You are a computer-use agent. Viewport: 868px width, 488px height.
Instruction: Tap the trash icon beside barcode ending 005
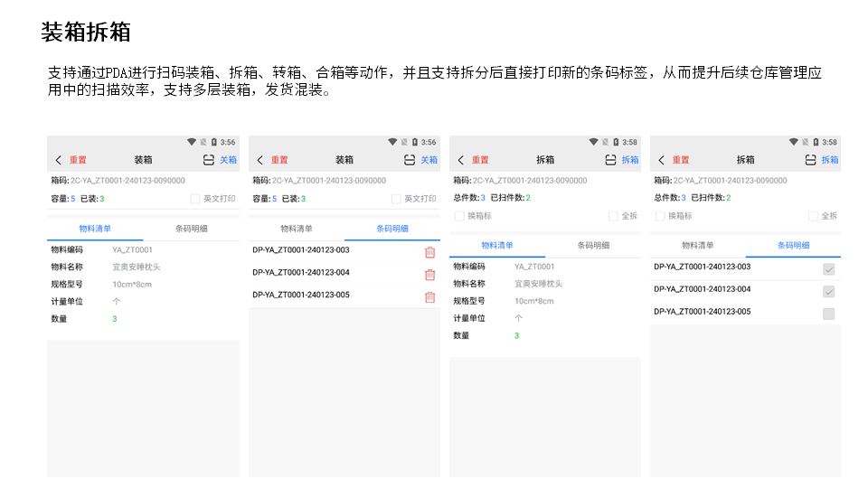point(429,297)
